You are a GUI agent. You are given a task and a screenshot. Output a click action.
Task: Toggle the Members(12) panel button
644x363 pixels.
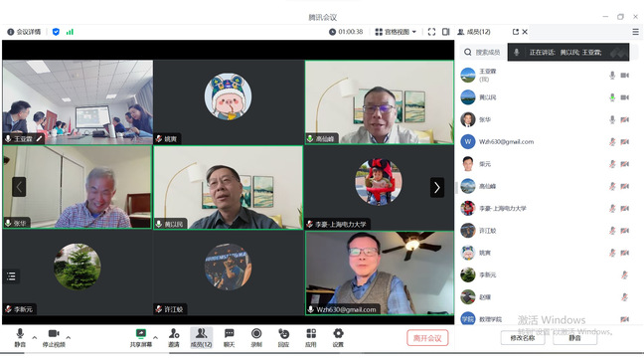(x=201, y=337)
